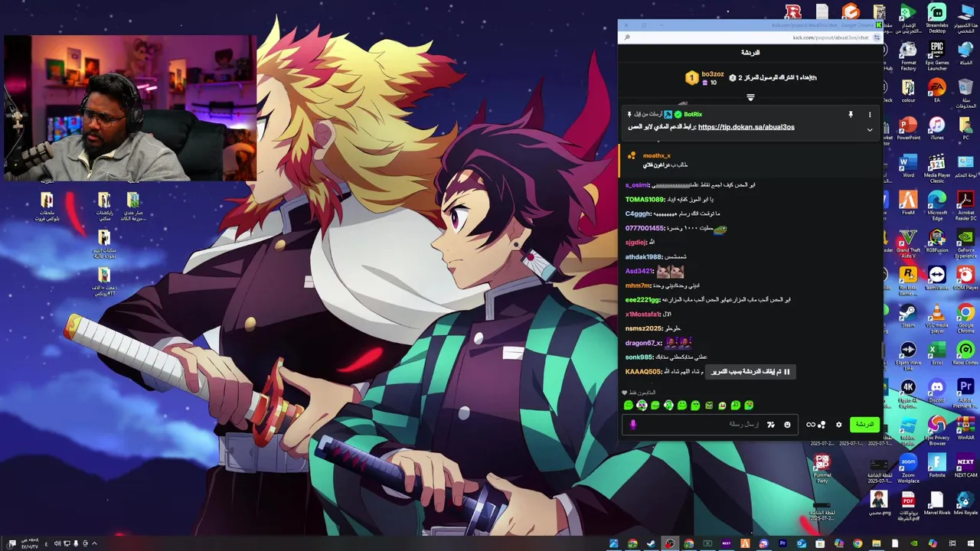The width and height of the screenshot is (980, 551).
Task: Open Format Factory shortcut
Action: [908, 55]
